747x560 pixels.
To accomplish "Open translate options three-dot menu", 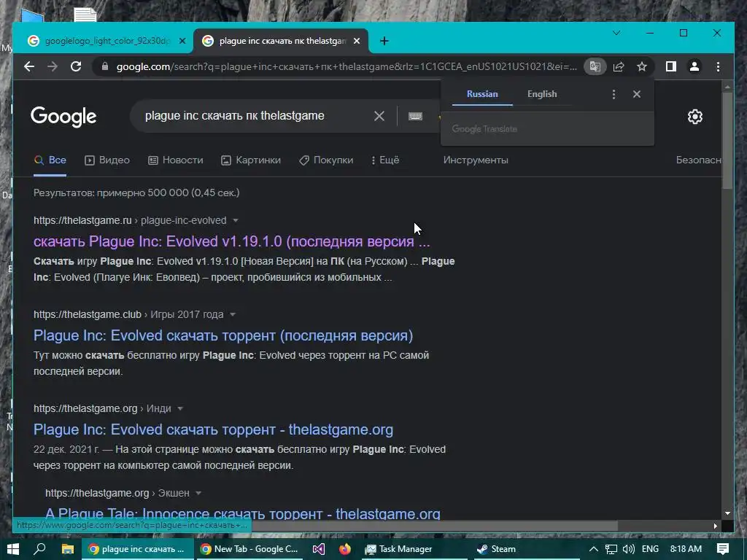I will pyautogui.click(x=614, y=94).
